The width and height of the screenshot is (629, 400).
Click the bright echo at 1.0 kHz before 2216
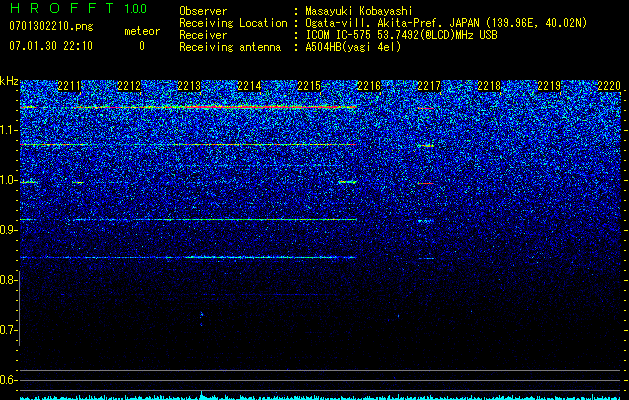coord(347,182)
